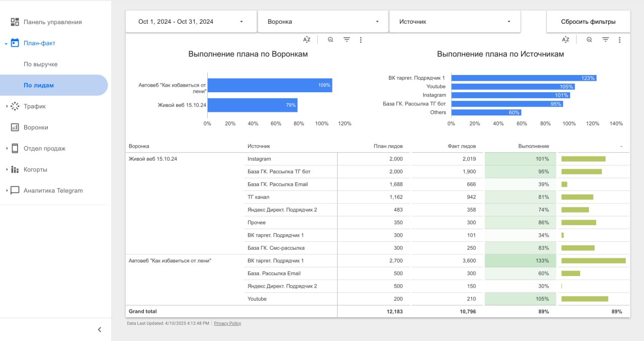Open three-dot menu on Воронкам chart
644x341 pixels.
361,40
